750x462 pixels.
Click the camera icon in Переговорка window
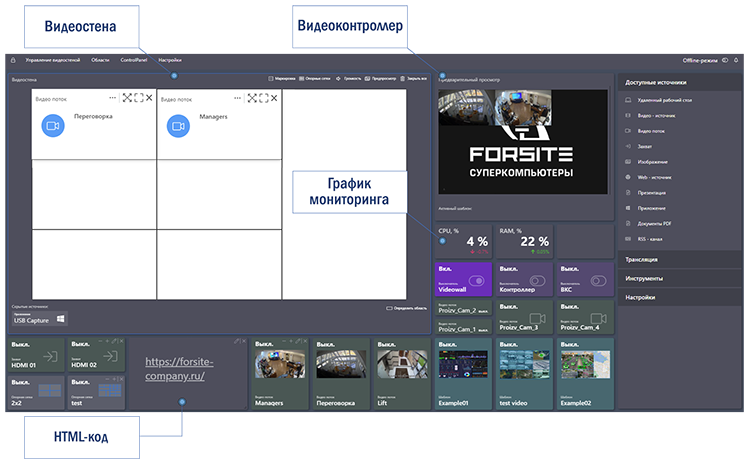[53, 126]
